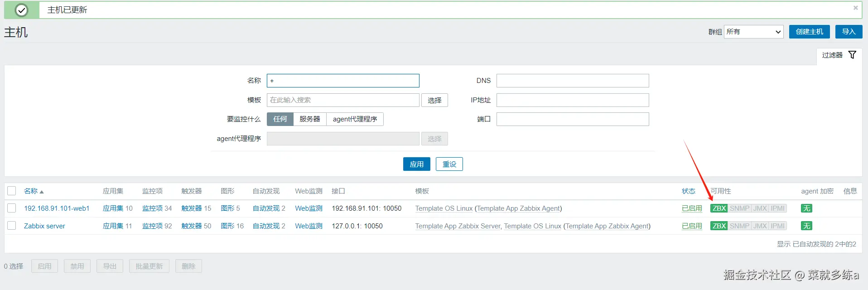Click the 导入 button

849,32
